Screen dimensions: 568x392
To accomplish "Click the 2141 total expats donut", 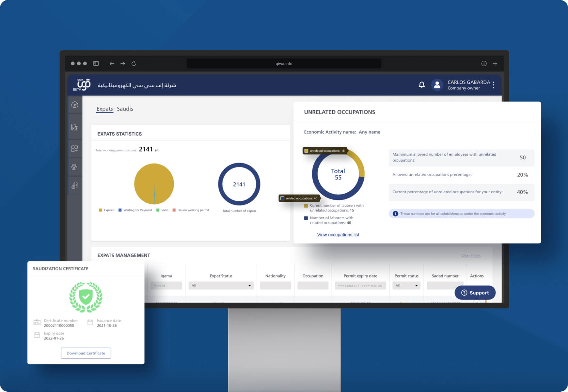I will [x=239, y=184].
